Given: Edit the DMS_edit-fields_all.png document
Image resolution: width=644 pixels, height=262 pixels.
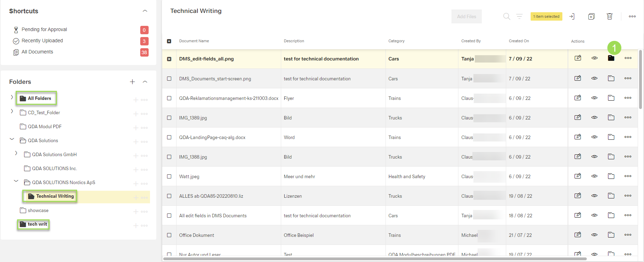Looking at the screenshot, I should point(578,58).
